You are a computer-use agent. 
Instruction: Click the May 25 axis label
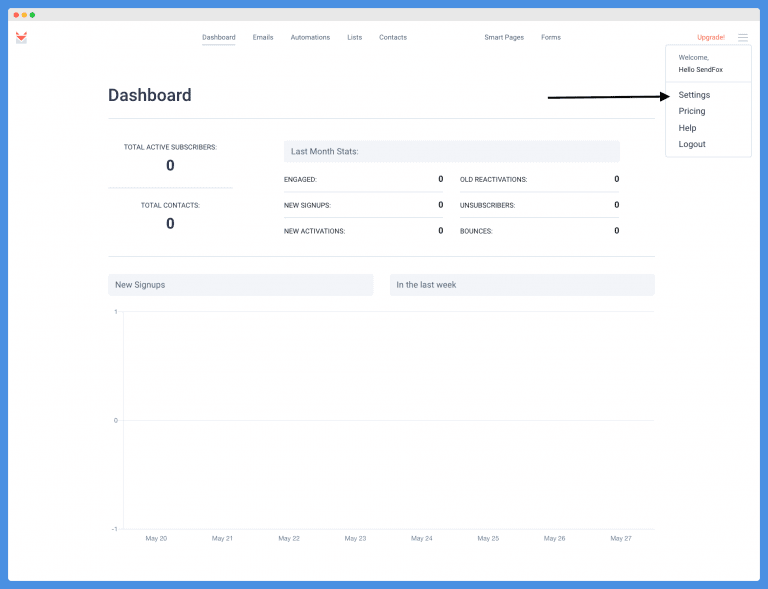click(x=488, y=538)
